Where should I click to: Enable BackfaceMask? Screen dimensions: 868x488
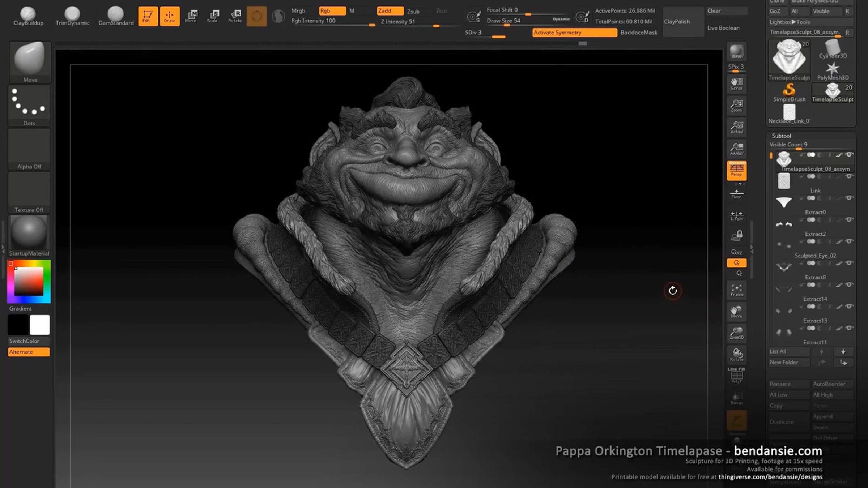pyautogui.click(x=639, y=33)
